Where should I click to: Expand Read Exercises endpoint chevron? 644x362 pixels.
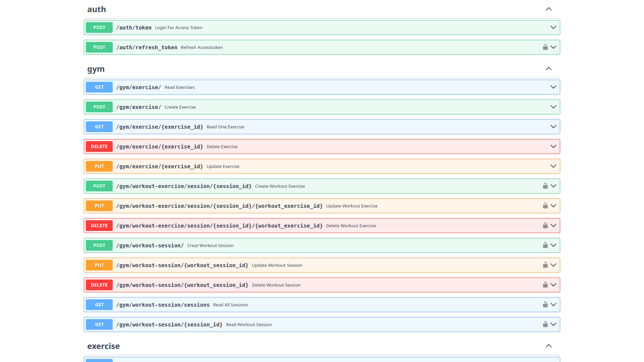553,87
